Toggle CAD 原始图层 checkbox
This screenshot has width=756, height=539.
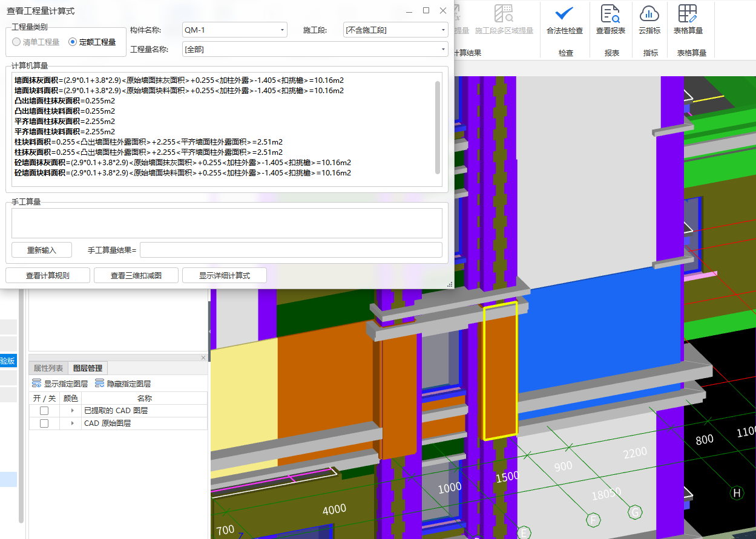point(44,423)
